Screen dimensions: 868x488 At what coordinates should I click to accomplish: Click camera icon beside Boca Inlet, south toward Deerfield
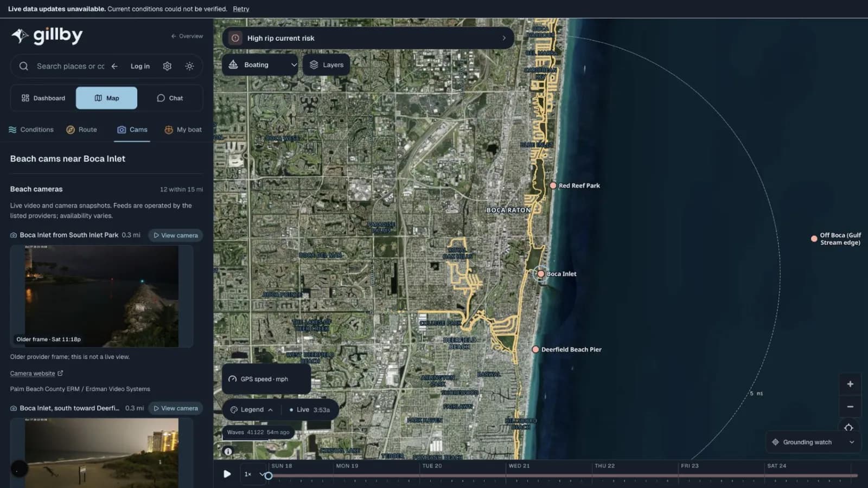(14, 408)
